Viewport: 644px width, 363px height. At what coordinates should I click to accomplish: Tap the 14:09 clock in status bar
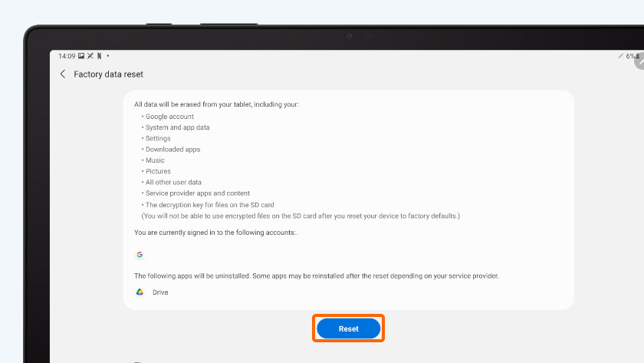tap(67, 56)
